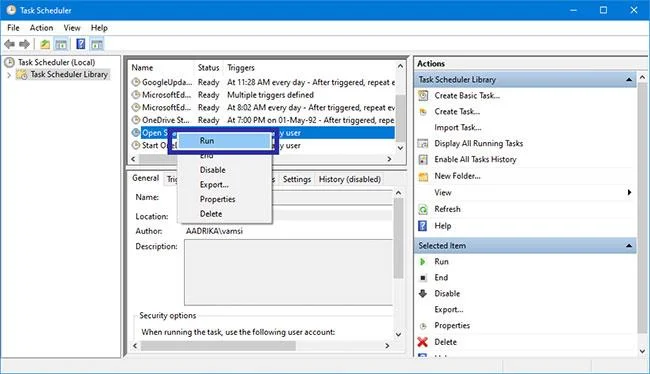
Task: Select the Task Scheduler (Local) root node
Action: [56, 62]
